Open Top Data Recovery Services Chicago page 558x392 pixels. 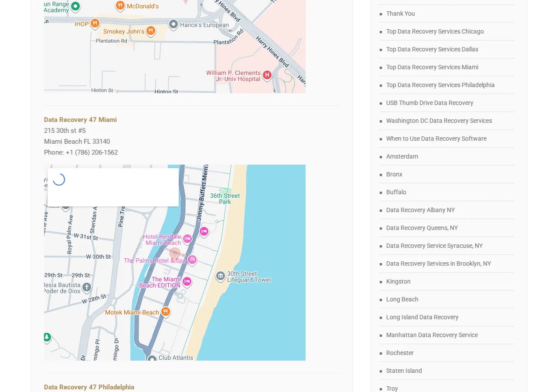[x=435, y=31]
